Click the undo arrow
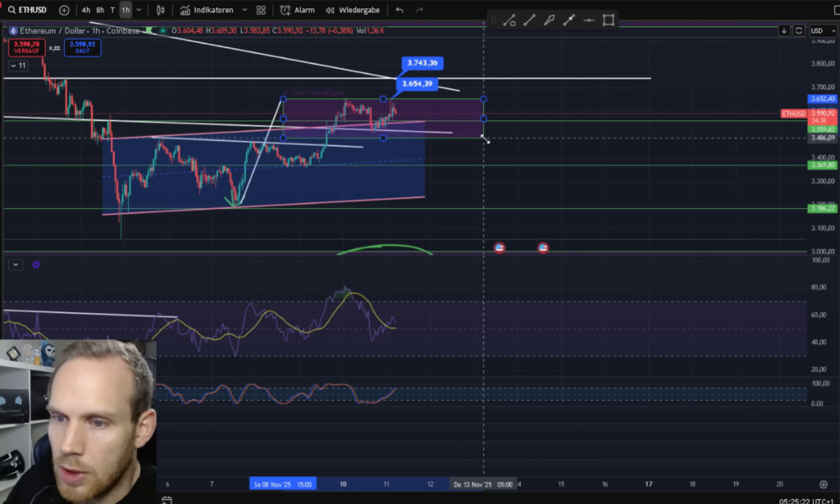Screen dimensions: 840x504 399,10
